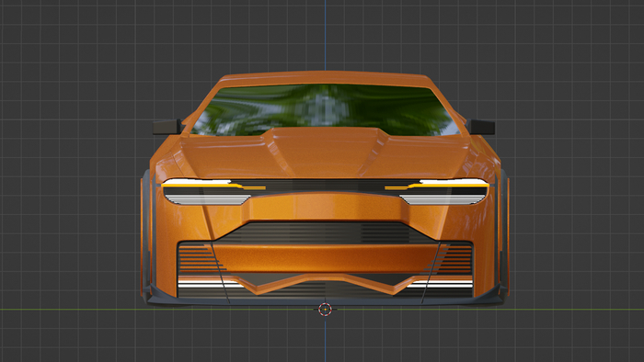Select the car's green windshield

(325, 109)
